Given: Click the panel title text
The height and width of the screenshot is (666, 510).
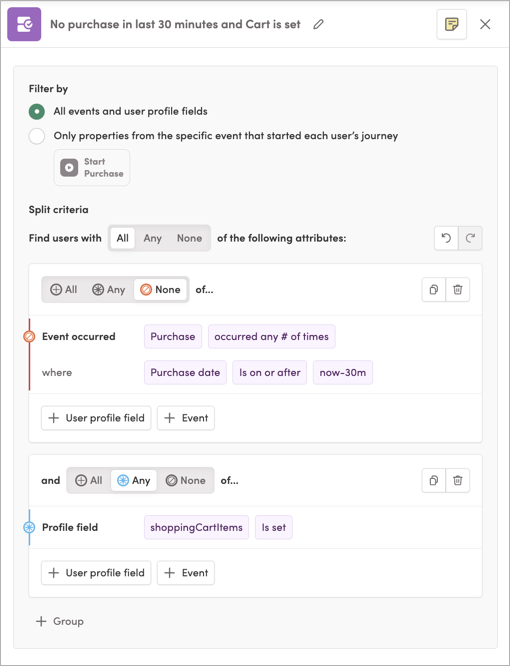Looking at the screenshot, I should (x=175, y=24).
